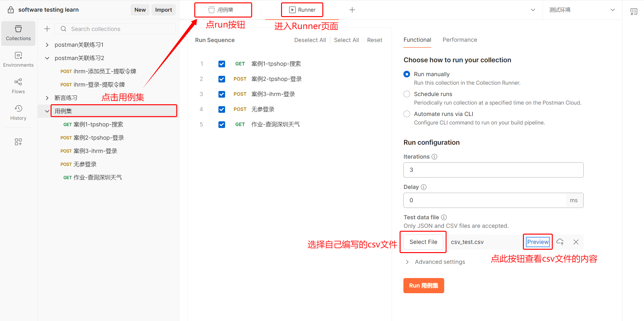Open the Collections sidebar tab

(18, 33)
